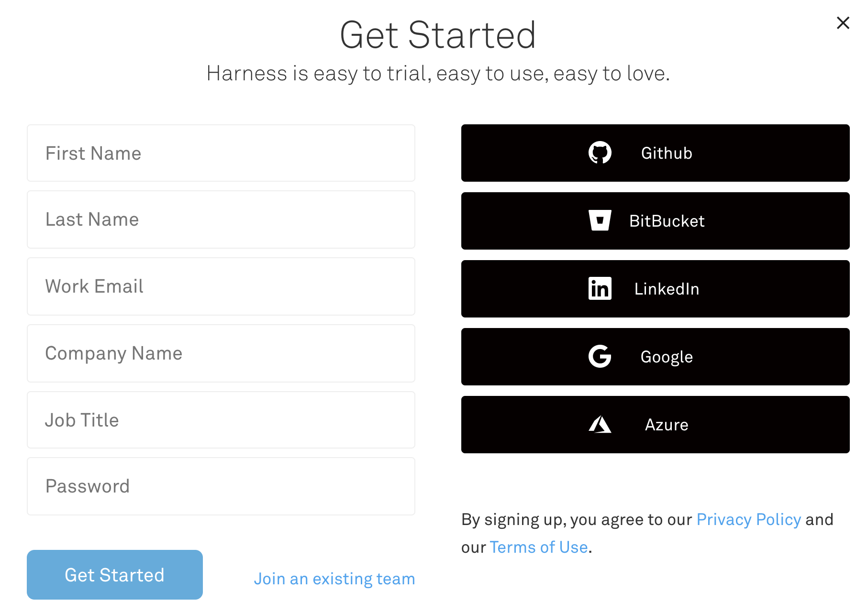Sign up with Github button
This screenshot has width=868, height=613.
pos(655,153)
